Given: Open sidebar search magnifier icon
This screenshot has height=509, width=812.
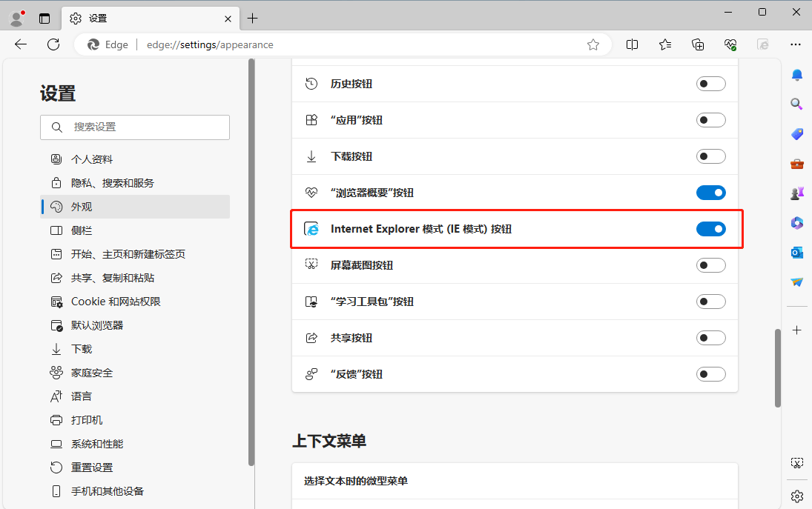Looking at the screenshot, I should [x=797, y=104].
